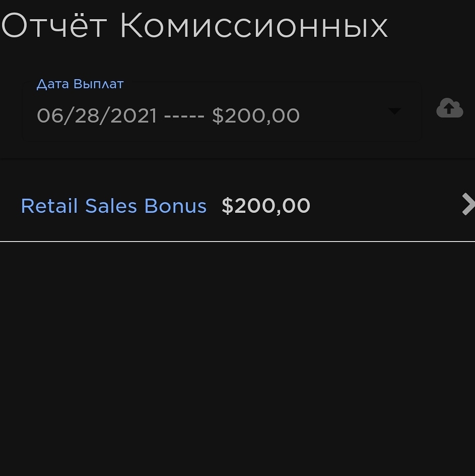Click the word Комиссионных in the title
Image resolution: width=475 pixels, height=476 pixels.
click(254, 26)
